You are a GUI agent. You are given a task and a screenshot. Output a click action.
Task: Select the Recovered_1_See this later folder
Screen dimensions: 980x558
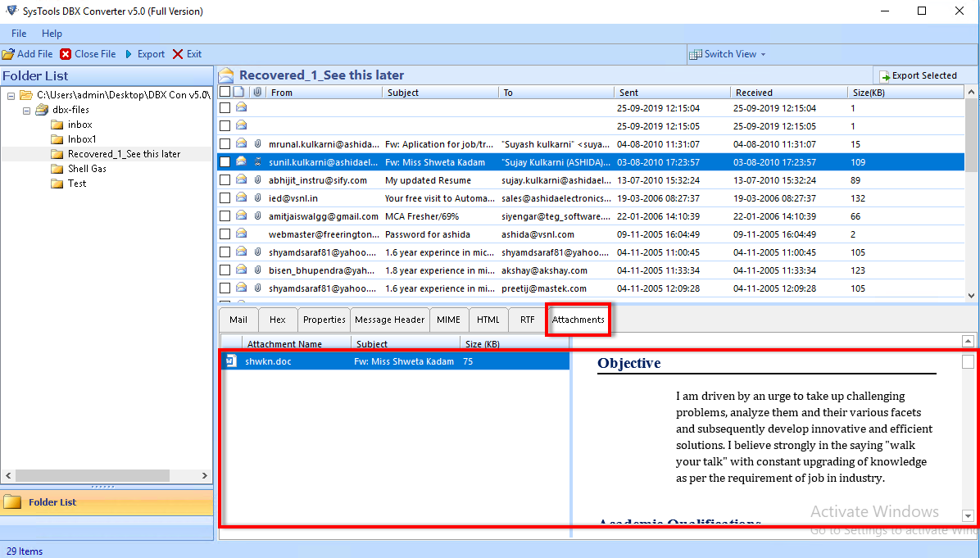[124, 154]
